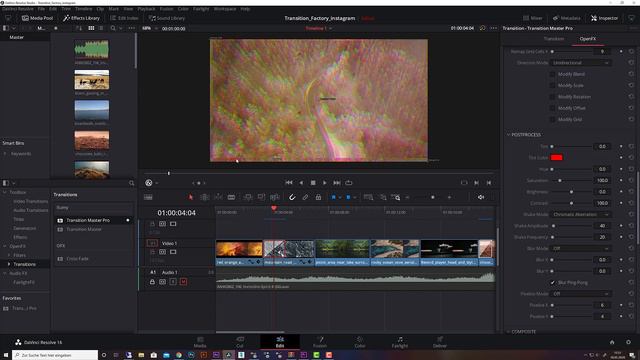The width and height of the screenshot is (640, 360).
Task: Activate the Trim Edit Mode tool
Action: [x=204, y=197]
